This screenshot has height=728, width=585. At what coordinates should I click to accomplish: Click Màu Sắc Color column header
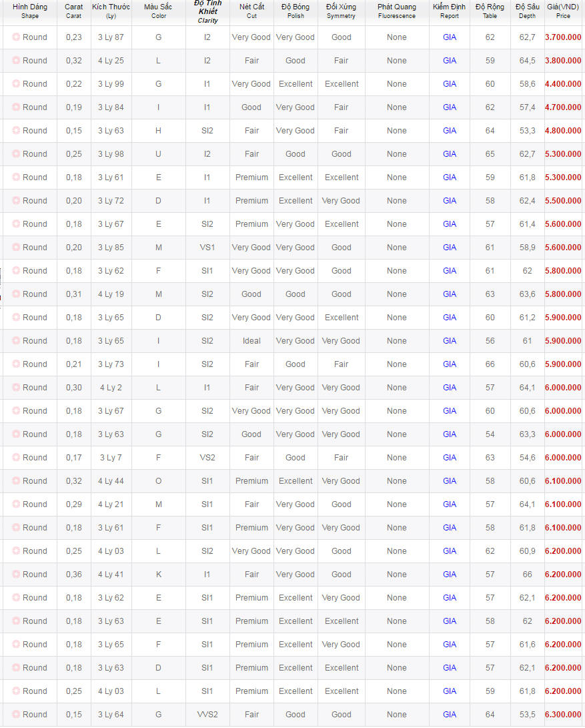tap(158, 11)
